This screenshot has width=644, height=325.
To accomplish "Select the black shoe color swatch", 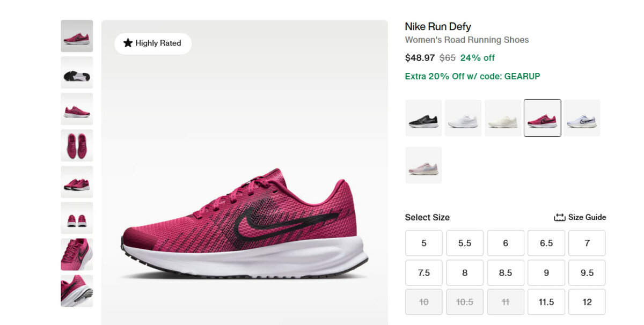I will coord(423,118).
